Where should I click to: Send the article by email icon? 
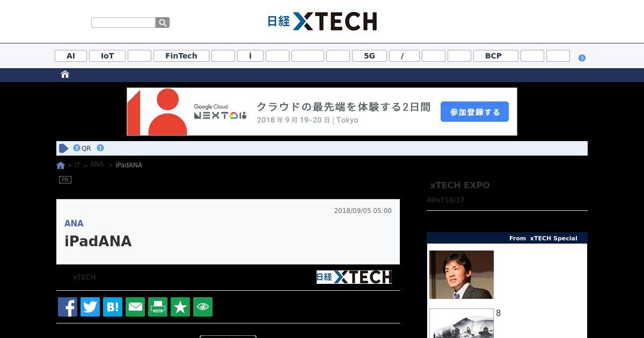(135, 307)
